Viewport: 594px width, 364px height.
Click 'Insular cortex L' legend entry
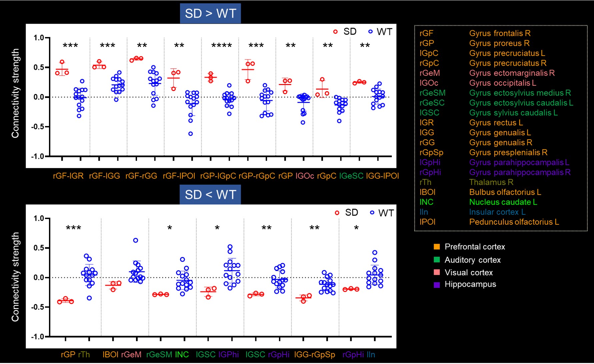pyautogui.click(x=497, y=212)
